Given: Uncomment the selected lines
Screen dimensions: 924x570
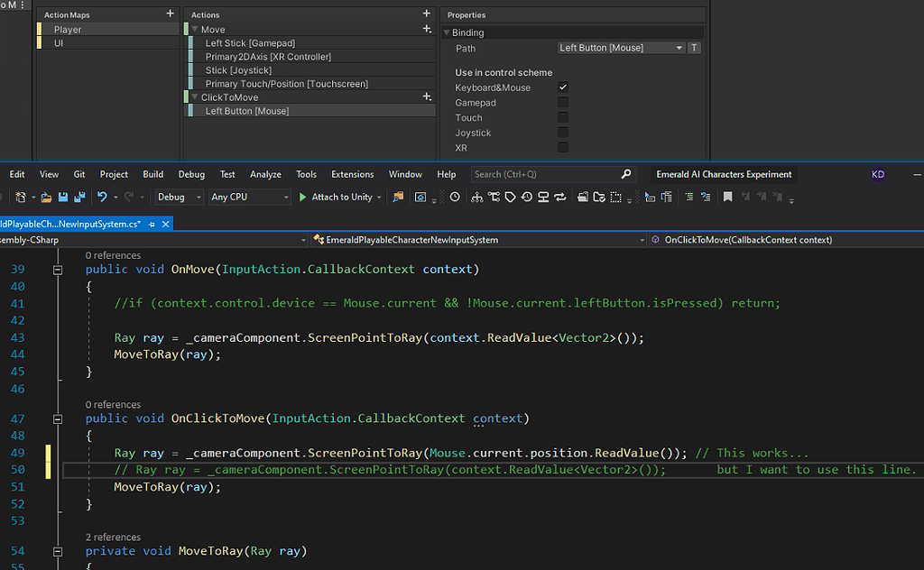Looking at the screenshot, I should [x=707, y=197].
